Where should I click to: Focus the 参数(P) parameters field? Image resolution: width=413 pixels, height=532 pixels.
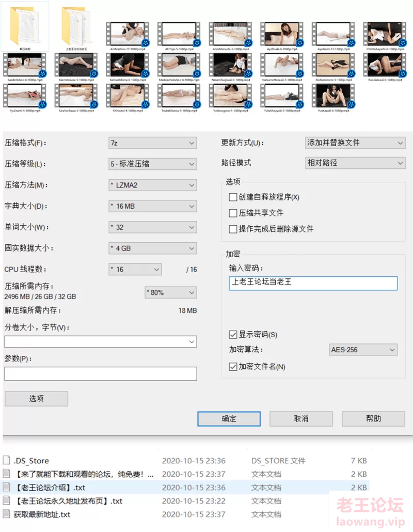101,373
